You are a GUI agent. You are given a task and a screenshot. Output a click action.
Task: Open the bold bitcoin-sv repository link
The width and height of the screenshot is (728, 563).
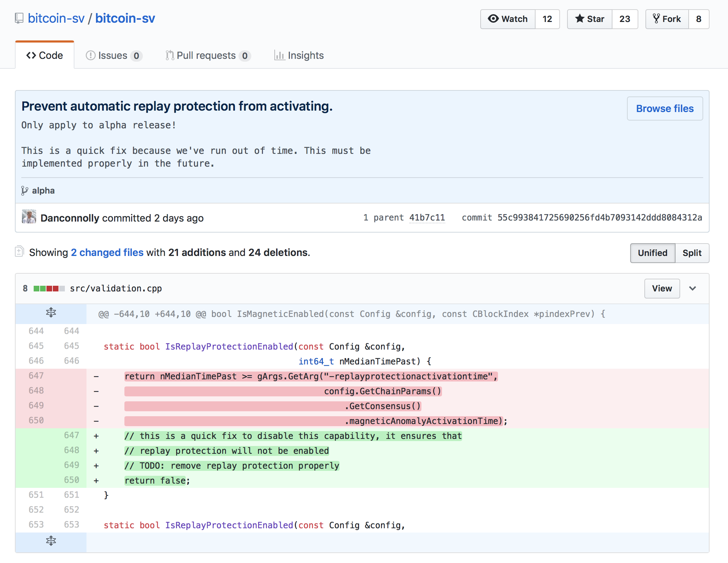(x=125, y=18)
